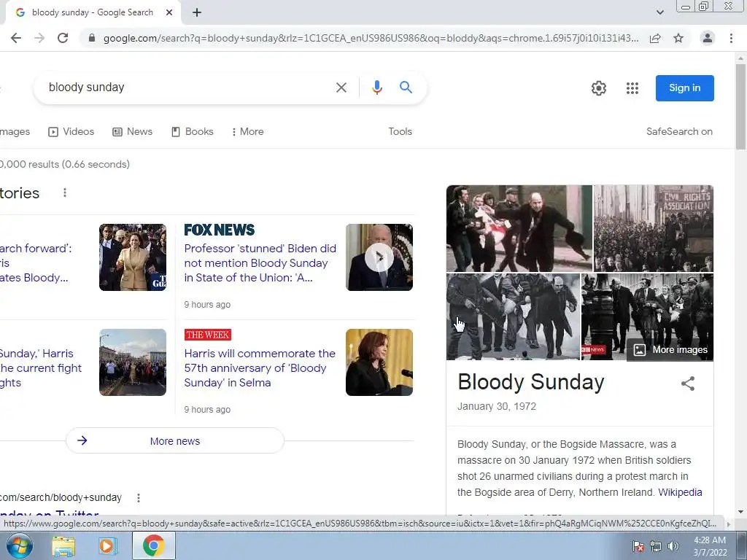Open the Windows Start button
This screenshot has width=747, height=560.
coord(20,545)
